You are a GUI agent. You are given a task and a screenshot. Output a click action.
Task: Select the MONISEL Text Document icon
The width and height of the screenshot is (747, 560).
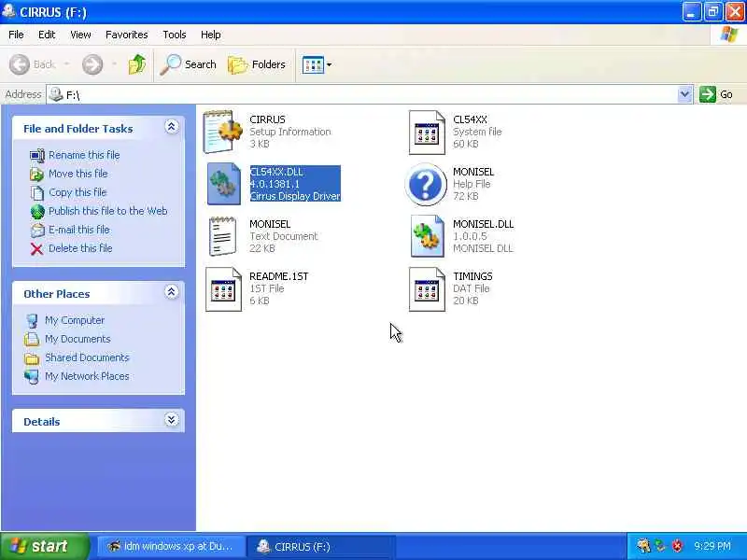point(222,236)
